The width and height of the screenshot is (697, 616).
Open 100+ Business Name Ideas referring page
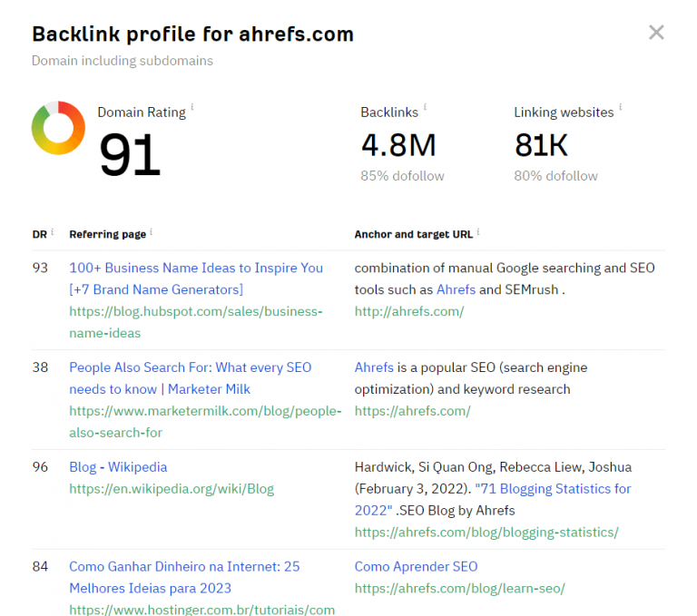(x=196, y=279)
